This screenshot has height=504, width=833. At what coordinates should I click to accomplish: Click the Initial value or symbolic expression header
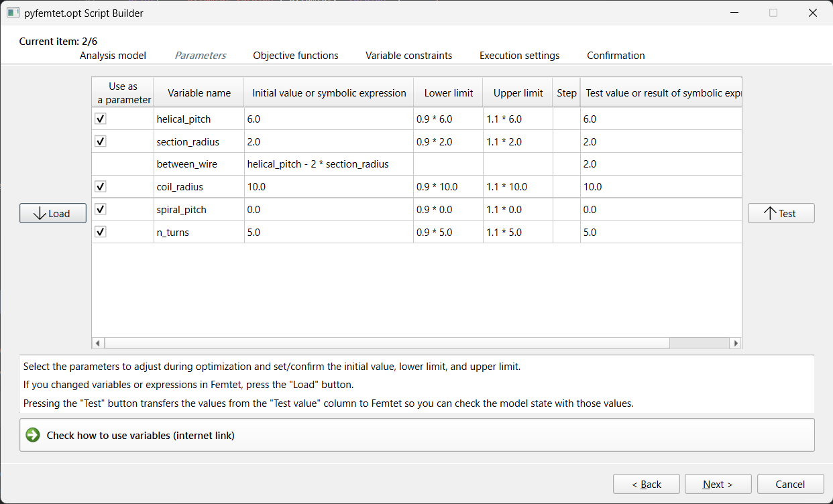(329, 92)
